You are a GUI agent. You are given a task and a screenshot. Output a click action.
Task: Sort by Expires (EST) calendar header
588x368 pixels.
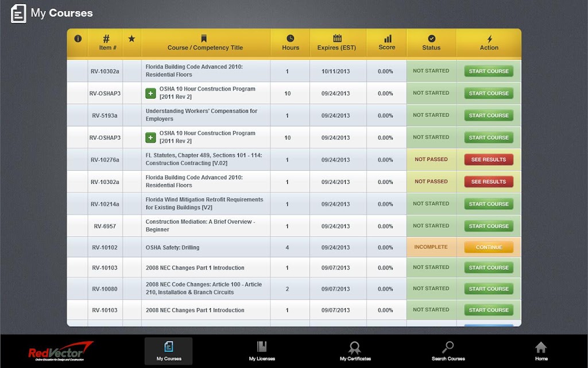[336, 43]
